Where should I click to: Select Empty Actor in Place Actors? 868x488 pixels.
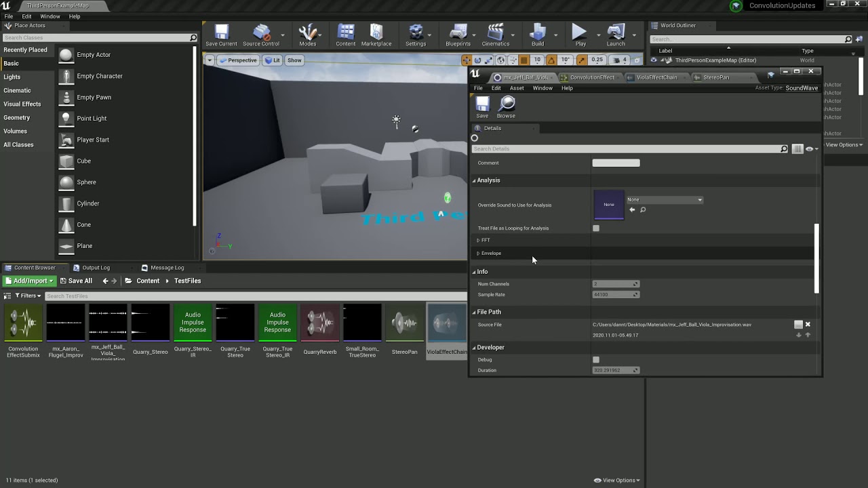click(94, 55)
